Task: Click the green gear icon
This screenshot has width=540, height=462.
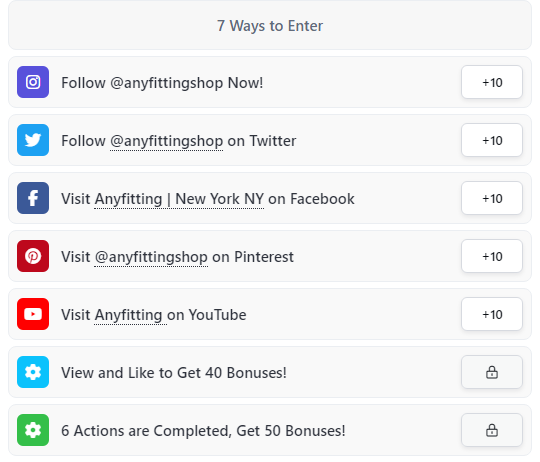Action: [x=33, y=430]
